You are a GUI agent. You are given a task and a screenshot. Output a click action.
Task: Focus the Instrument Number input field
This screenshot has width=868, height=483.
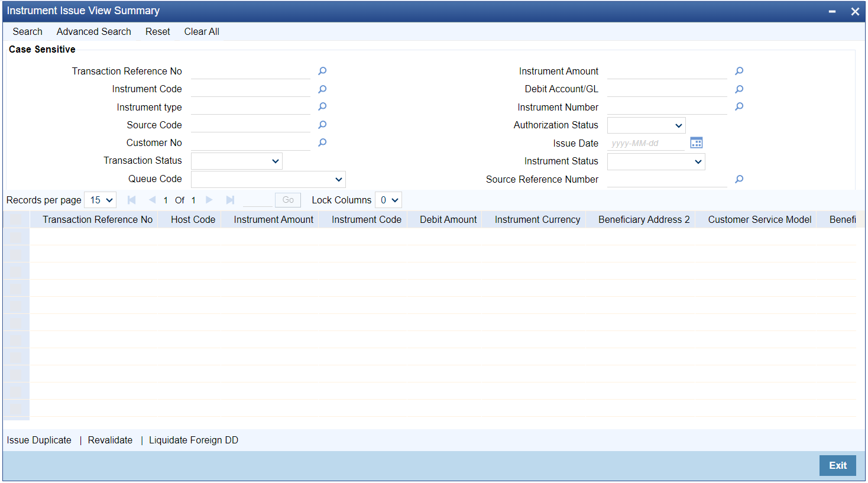tap(667, 107)
